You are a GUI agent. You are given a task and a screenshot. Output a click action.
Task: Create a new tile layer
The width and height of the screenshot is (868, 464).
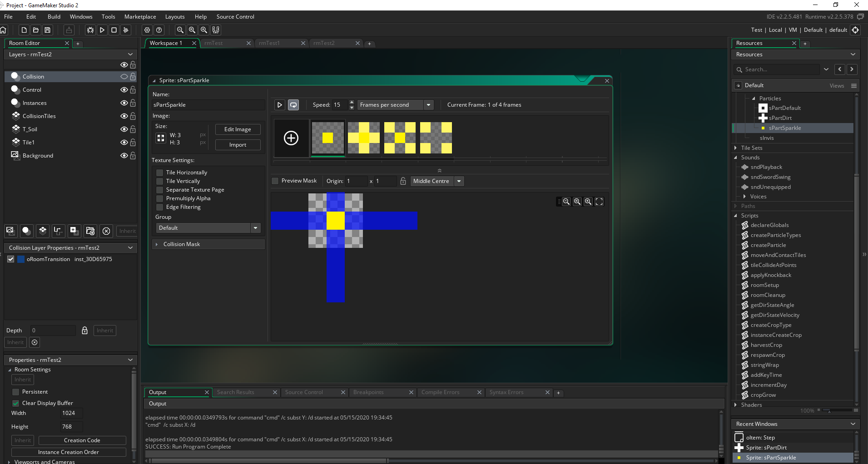coord(43,231)
